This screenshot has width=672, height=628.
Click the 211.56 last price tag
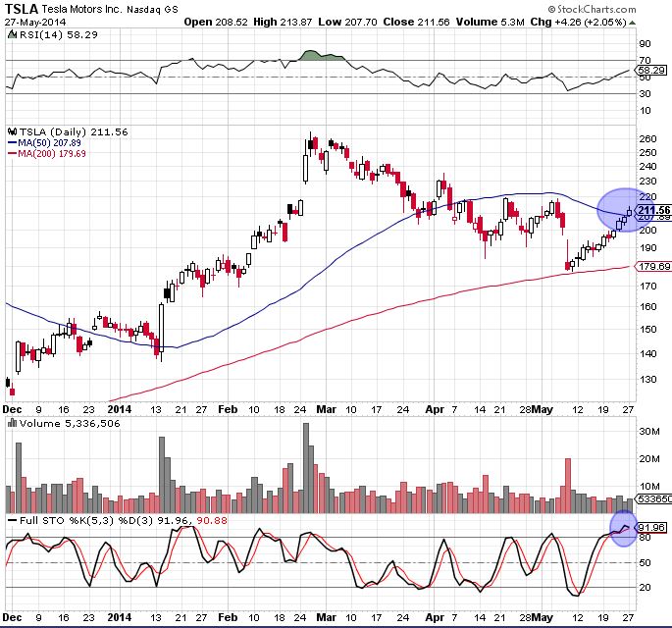pos(653,210)
